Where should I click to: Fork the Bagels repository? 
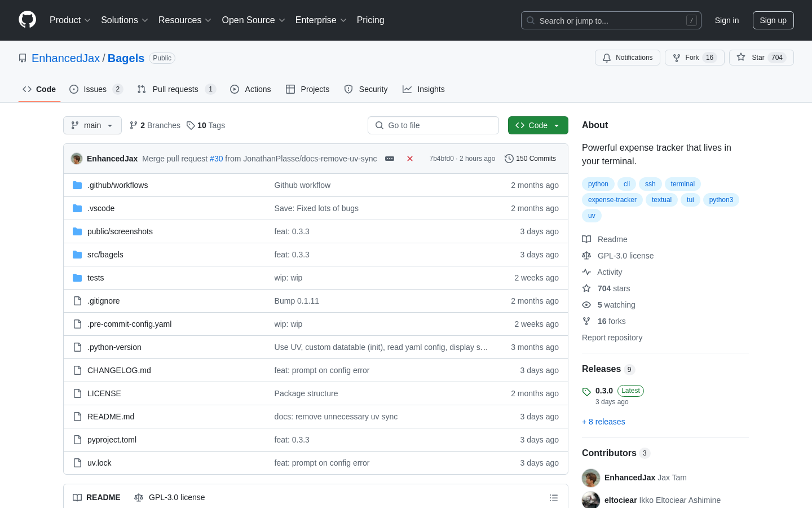[694, 58]
